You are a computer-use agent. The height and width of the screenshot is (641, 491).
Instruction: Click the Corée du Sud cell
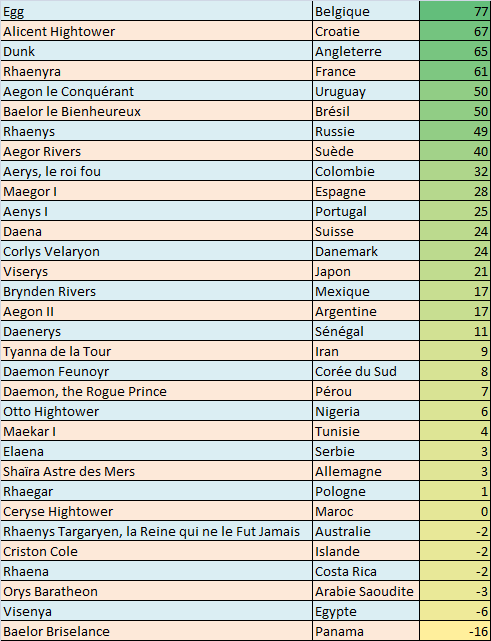coord(366,372)
